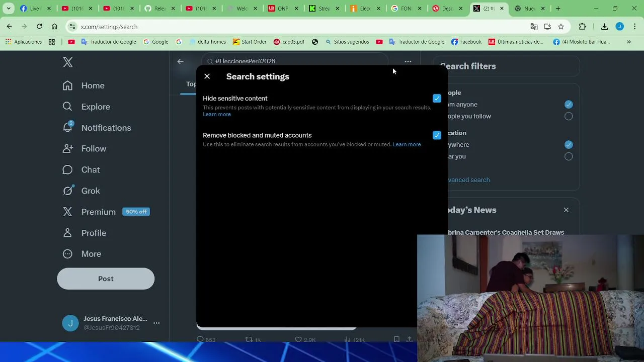Open Start Order bookmark
The height and width of the screenshot is (362, 644).
(x=250, y=42)
